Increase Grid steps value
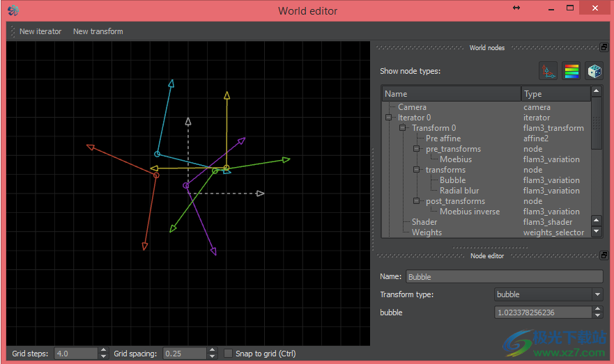 [x=103, y=350]
